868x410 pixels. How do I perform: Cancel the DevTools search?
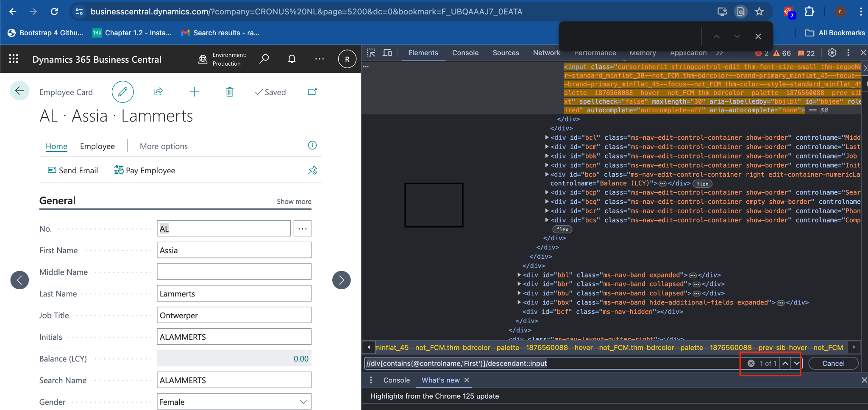click(833, 363)
